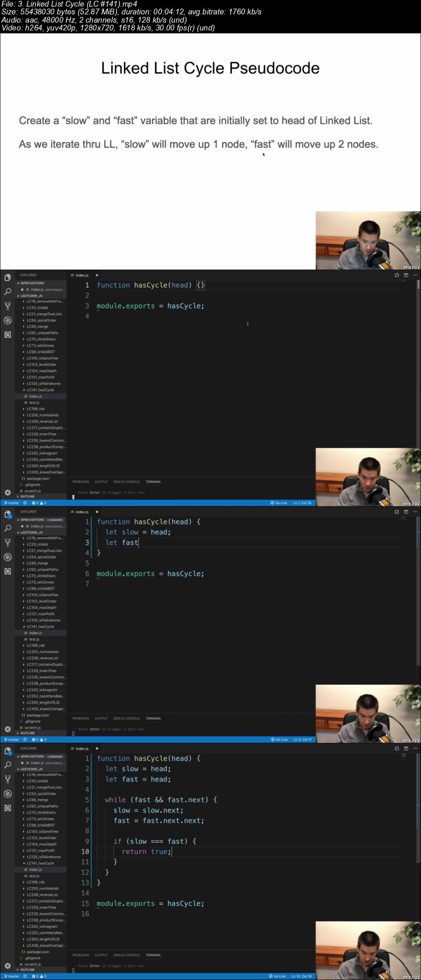The height and width of the screenshot is (980, 421).
Task: Open Source Control icon in Ln 1, Col 26 frame
Action: [7, 306]
